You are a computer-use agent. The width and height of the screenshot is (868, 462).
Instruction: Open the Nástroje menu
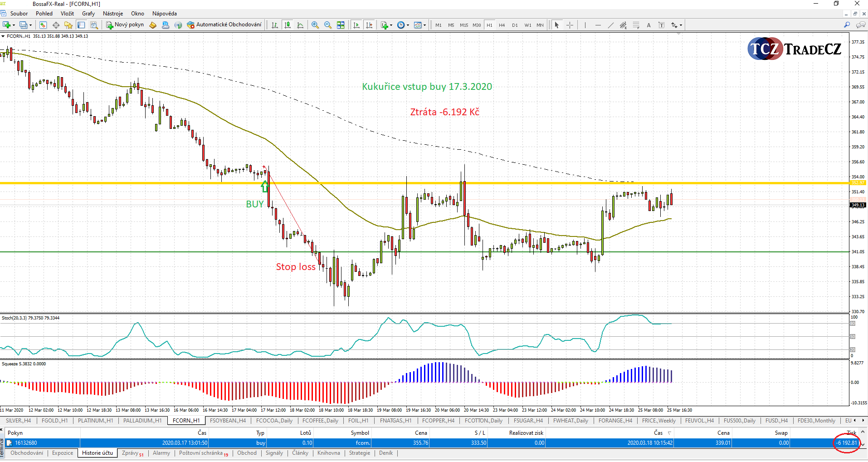(112, 14)
